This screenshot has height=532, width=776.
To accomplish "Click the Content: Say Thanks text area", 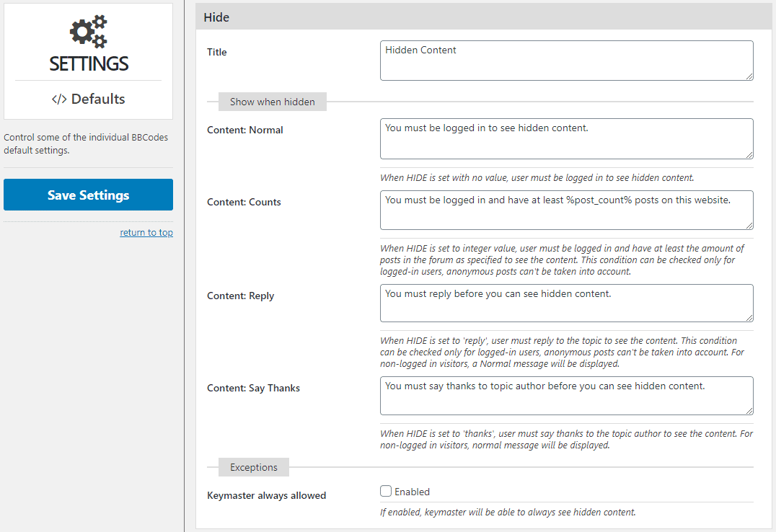I will (567, 396).
